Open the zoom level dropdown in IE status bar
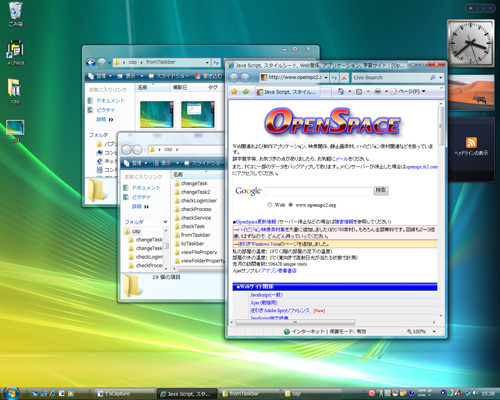The image size is (500, 400). click(x=434, y=332)
